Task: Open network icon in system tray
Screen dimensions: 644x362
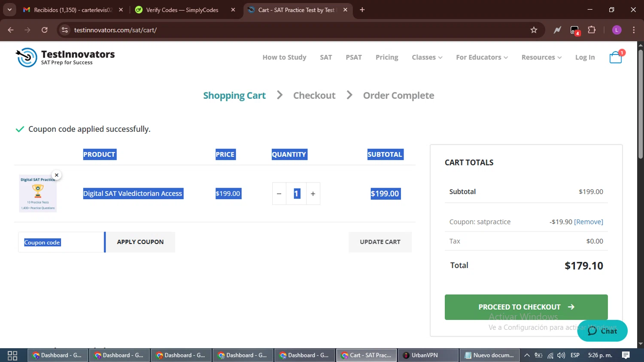Action: [550, 356]
